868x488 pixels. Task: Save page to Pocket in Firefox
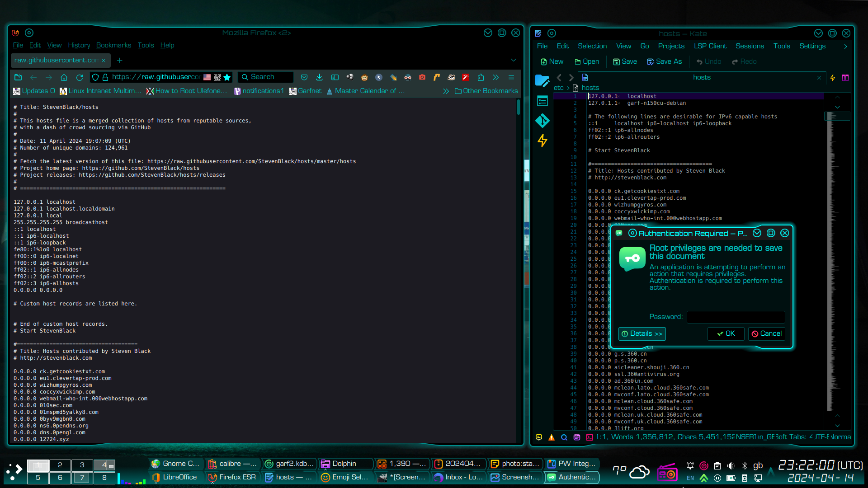point(304,77)
